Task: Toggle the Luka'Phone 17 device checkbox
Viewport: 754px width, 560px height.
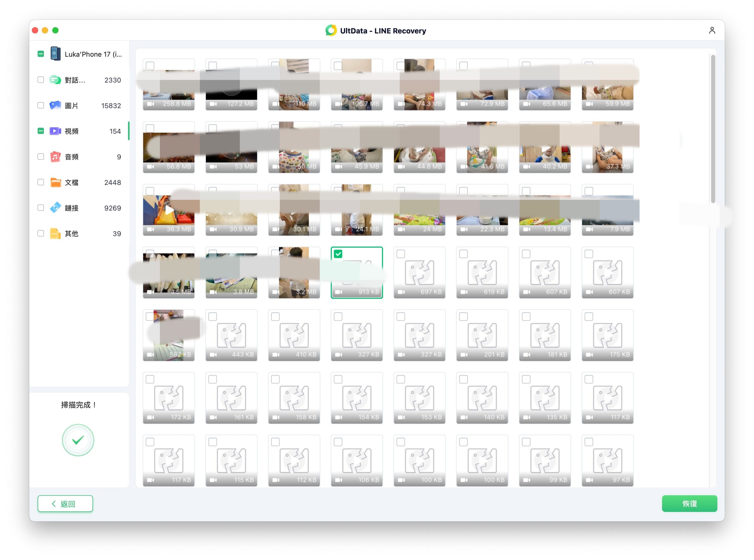Action: (x=41, y=54)
